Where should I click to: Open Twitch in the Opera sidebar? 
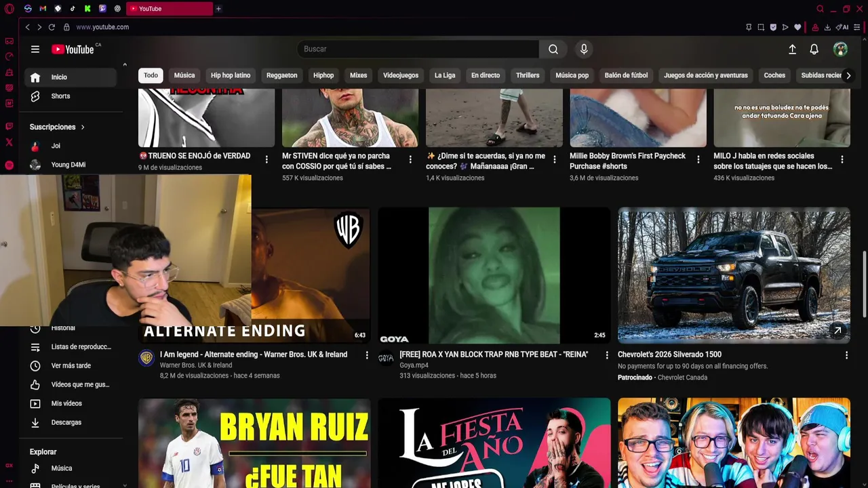pyautogui.click(x=9, y=126)
